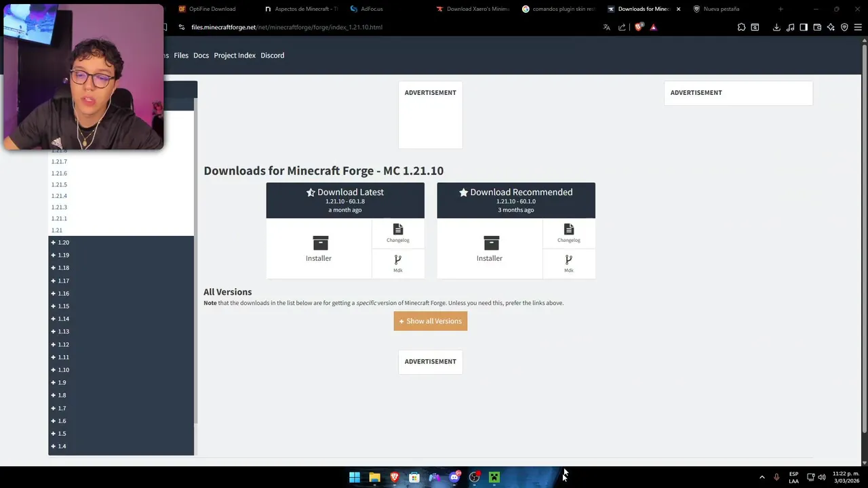Open browser downloads arrow icon
Screen dimensions: 868x488
coord(776,27)
